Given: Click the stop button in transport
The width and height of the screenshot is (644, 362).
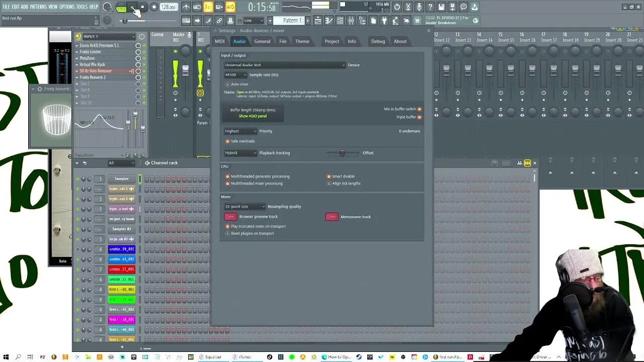Looking at the screenshot, I should [143, 7].
